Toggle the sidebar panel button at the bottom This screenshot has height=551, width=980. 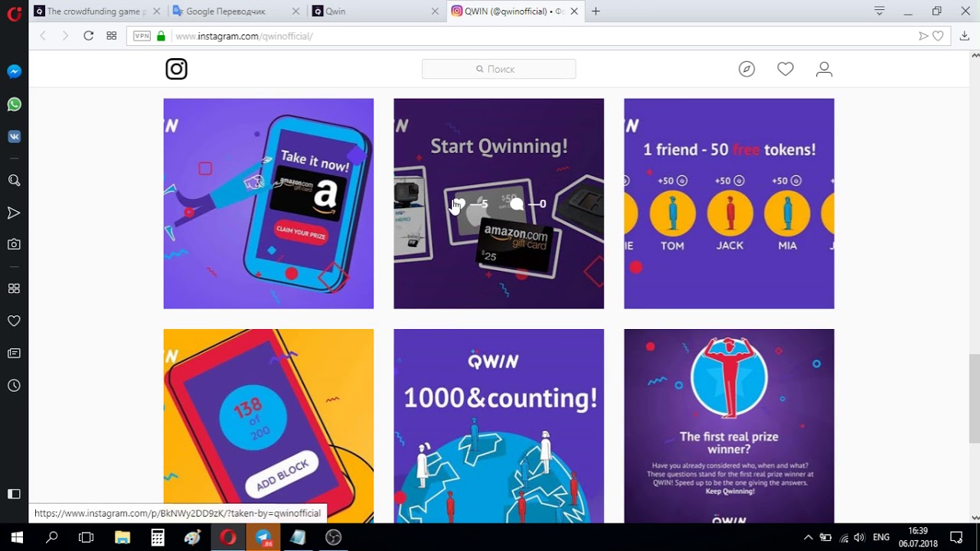click(x=14, y=494)
